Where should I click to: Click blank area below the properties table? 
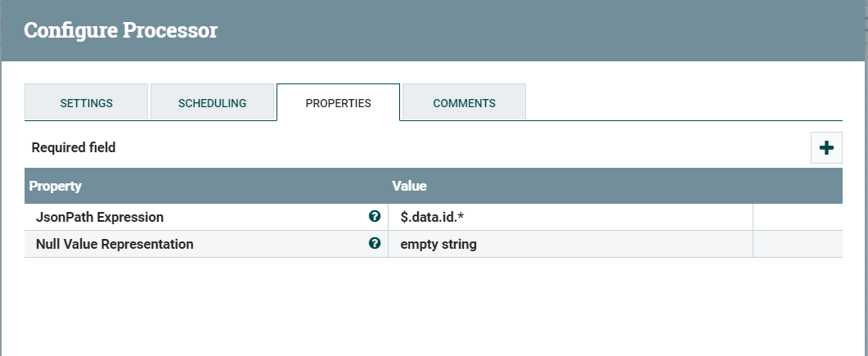click(x=434, y=307)
